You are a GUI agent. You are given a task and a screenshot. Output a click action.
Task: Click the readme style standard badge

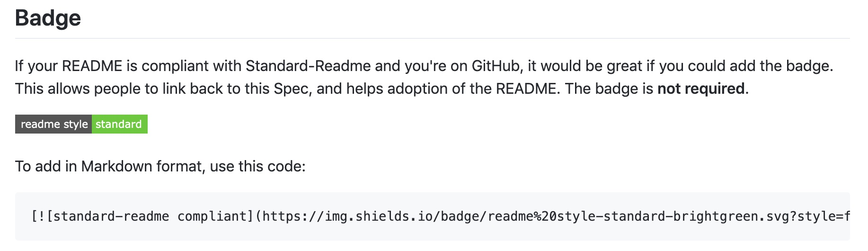81,124
